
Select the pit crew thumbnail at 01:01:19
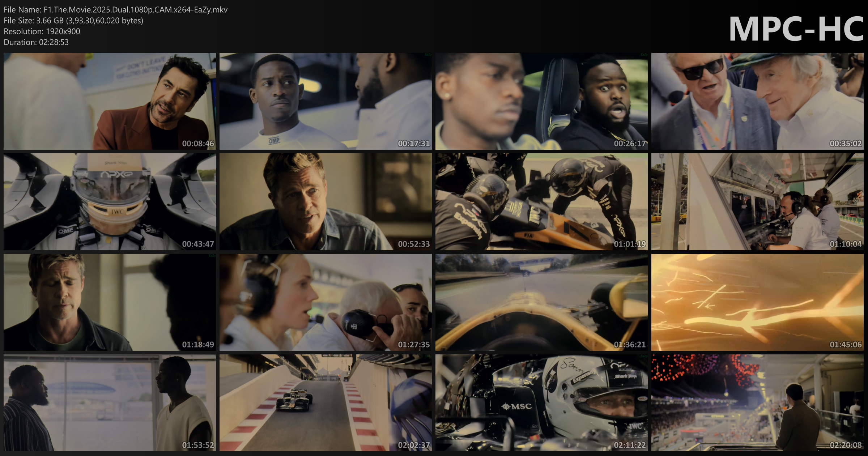coord(541,202)
